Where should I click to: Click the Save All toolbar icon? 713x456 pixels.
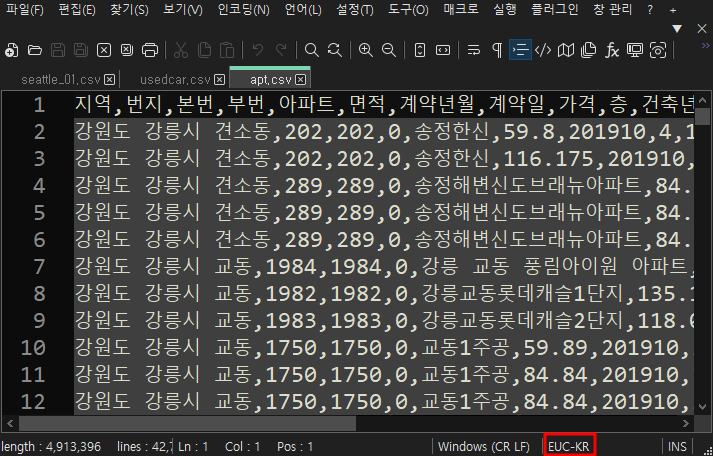click(x=81, y=50)
